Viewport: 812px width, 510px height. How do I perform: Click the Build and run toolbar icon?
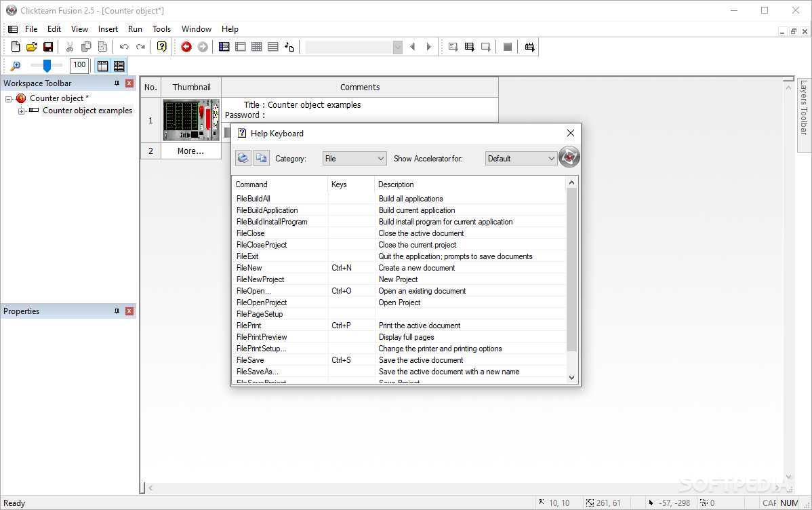(x=529, y=47)
